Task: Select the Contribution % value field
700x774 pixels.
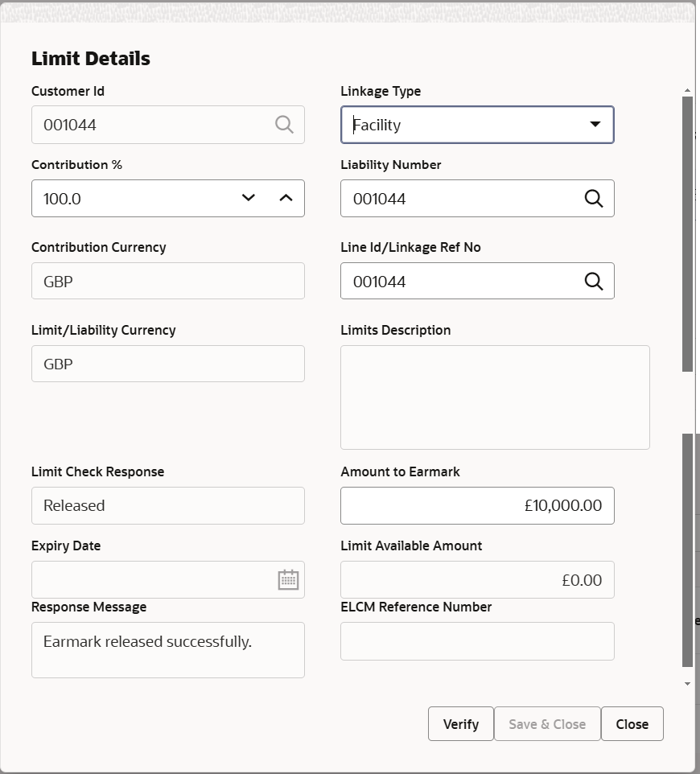Action: tap(129, 198)
